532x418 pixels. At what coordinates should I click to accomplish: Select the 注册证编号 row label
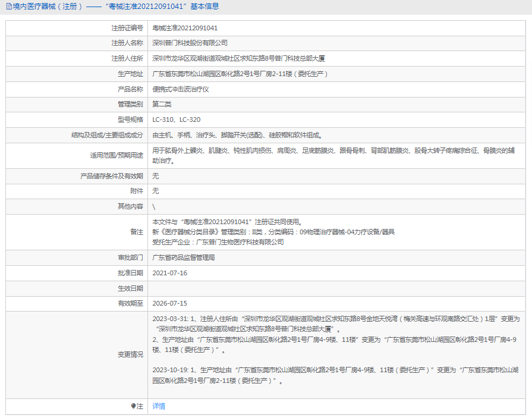click(x=127, y=28)
